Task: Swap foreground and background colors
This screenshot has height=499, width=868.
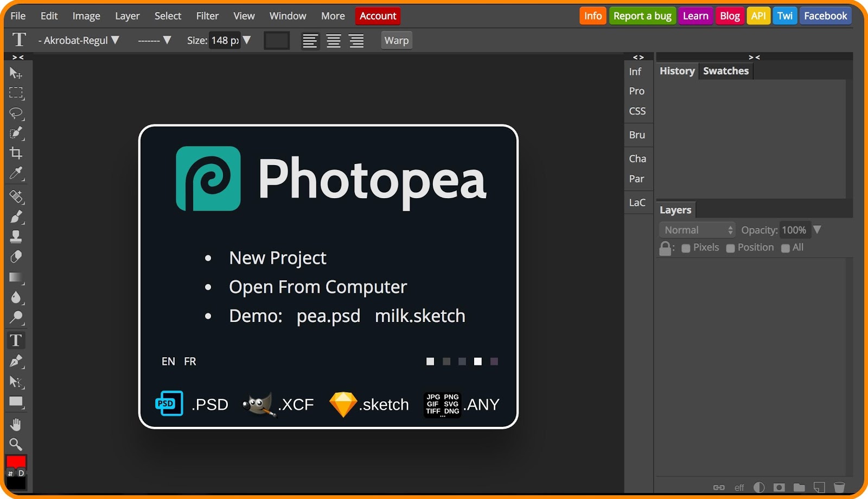Action: pos(10,473)
